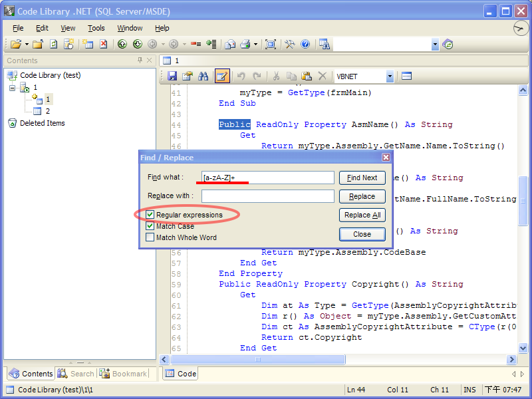Click the new code item icon
The height and width of the screenshot is (399, 532).
coord(88,44)
